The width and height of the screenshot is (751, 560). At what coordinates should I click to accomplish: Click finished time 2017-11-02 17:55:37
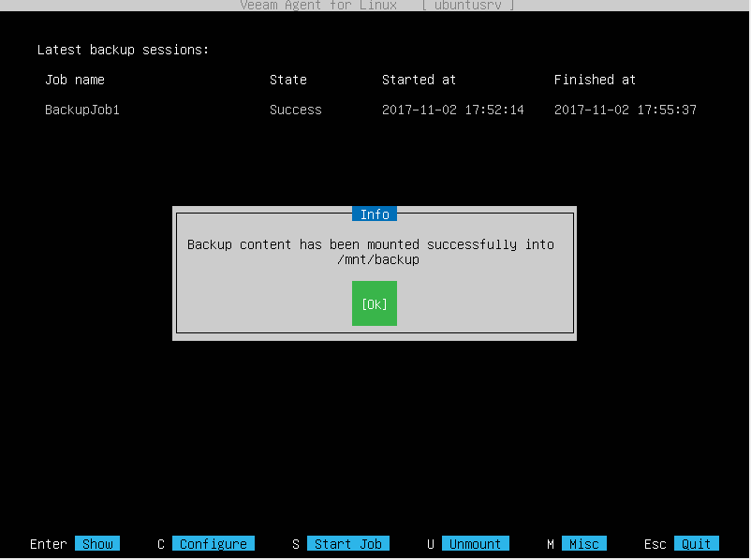tap(625, 110)
